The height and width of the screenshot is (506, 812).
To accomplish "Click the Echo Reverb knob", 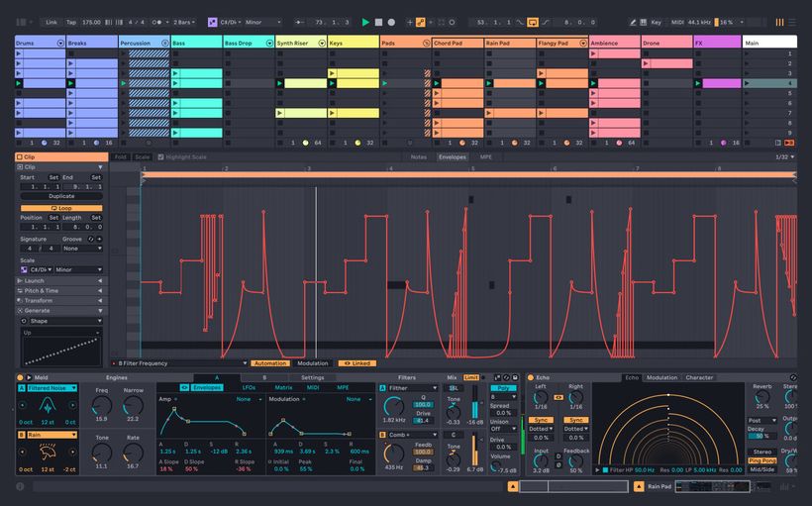I will click(762, 401).
